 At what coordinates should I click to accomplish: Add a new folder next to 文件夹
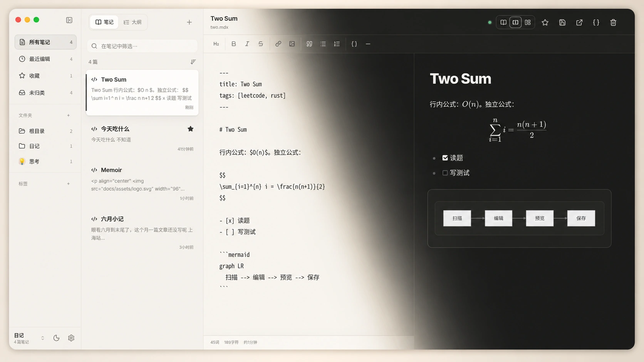69,115
